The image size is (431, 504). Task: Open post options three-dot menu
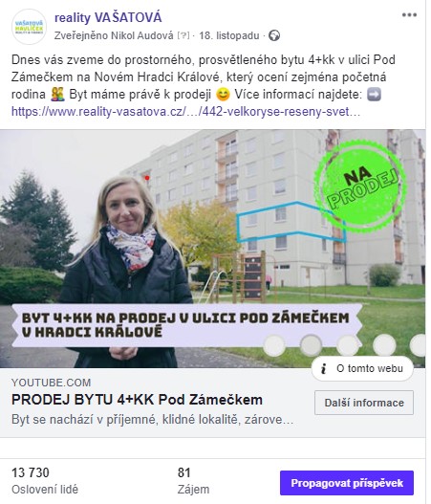(409, 14)
